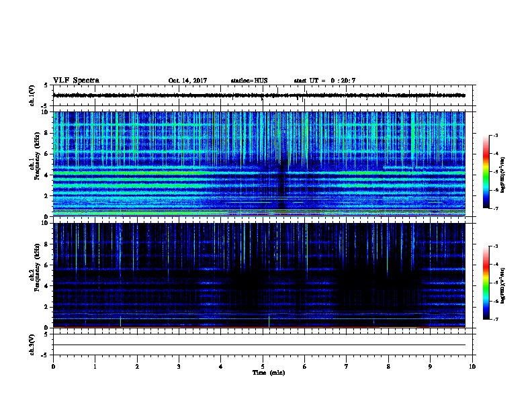
Task: Click the "Time (min)" axis title
Action: click(269, 373)
